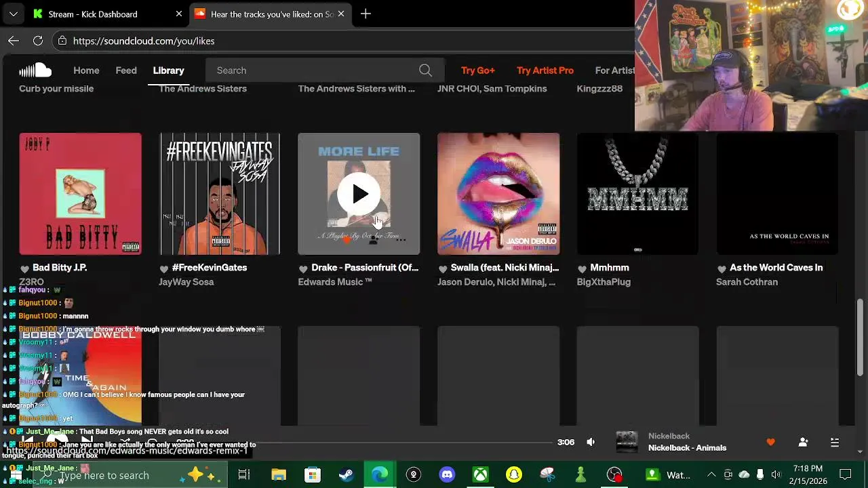Click the Nickelback - Animals track title
The width and height of the screenshot is (868, 488).
[687, 448]
